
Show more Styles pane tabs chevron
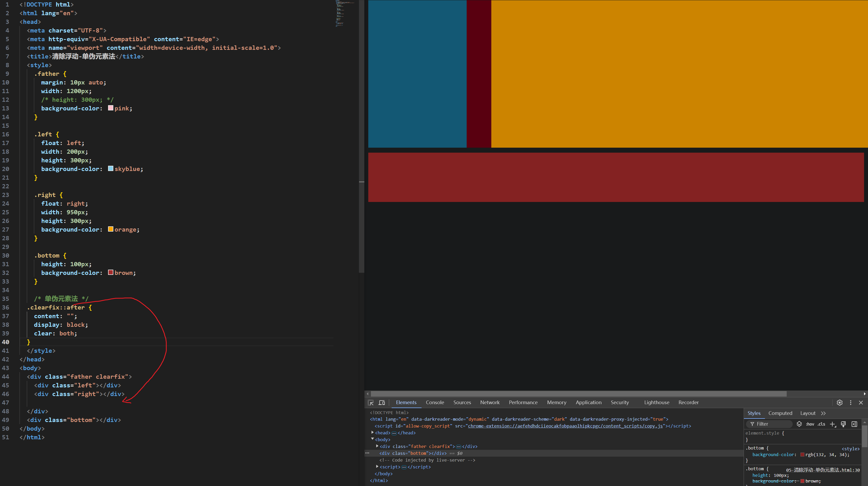coord(823,413)
